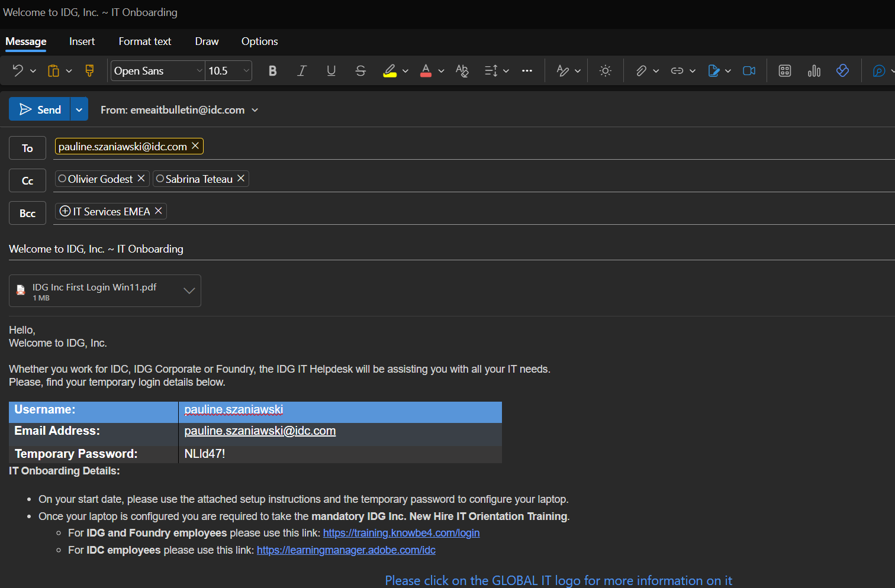
Task: Click the dark mode sun icon
Action: tap(605, 71)
